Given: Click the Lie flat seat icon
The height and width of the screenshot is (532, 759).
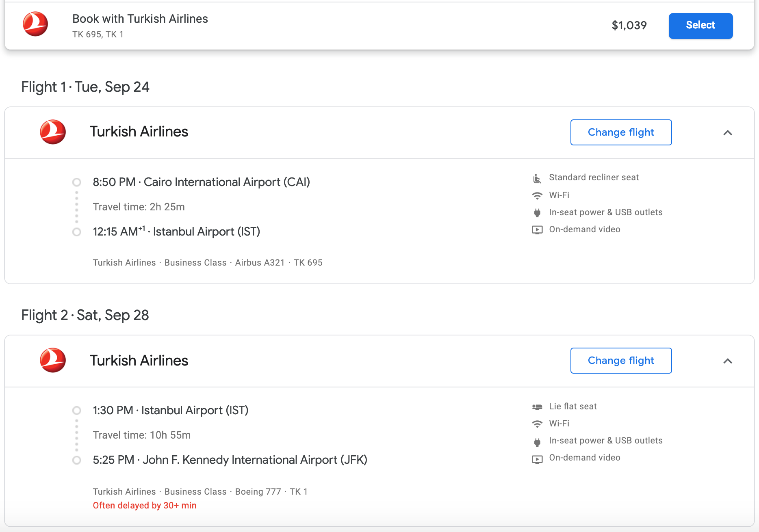Looking at the screenshot, I should click(537, 407).
